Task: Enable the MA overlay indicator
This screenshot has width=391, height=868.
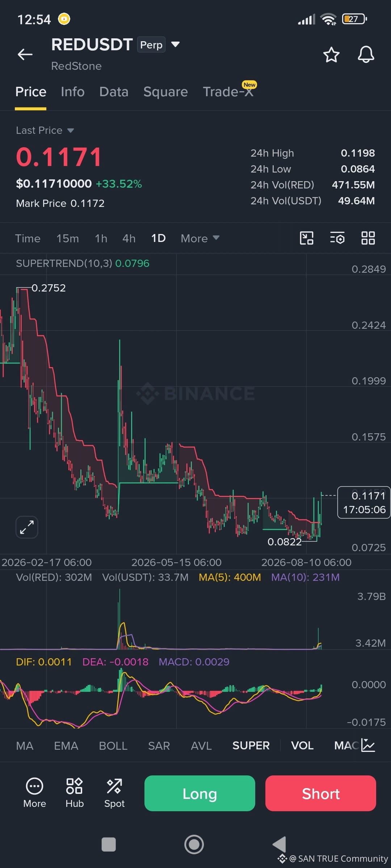Action: coord(25,745)
